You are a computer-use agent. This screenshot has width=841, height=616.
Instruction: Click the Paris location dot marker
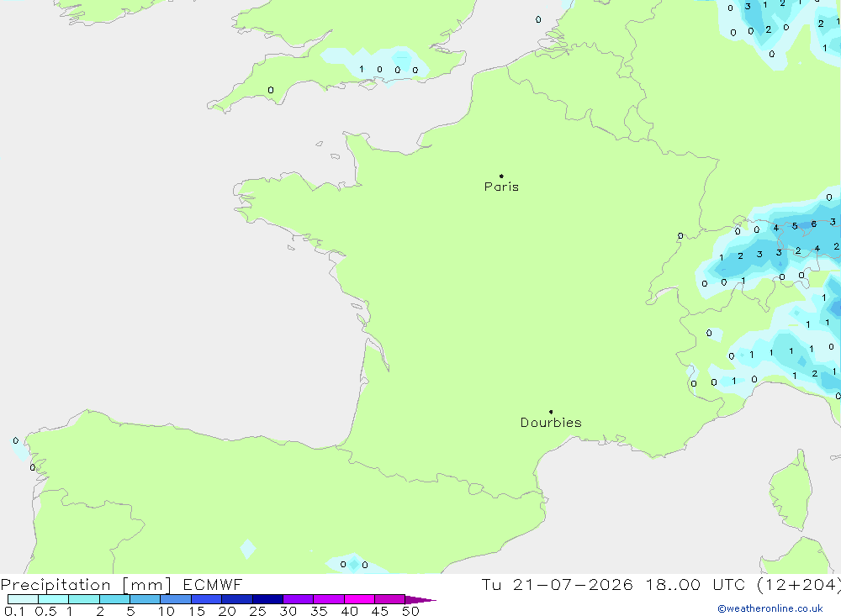pos(501,176)
